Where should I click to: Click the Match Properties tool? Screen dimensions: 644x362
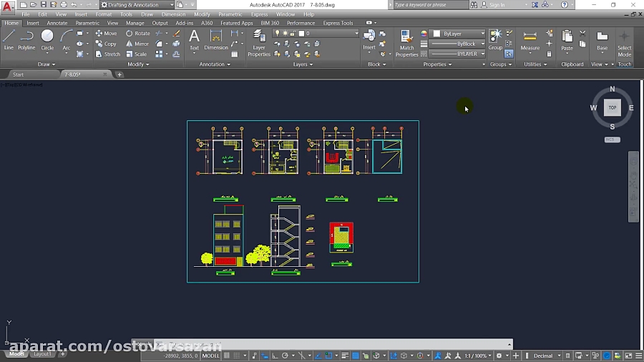pyautogui.click(x=406, y=43)
